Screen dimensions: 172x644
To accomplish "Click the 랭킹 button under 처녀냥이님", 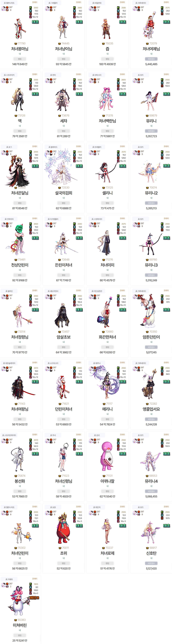I will click(64, 59).
